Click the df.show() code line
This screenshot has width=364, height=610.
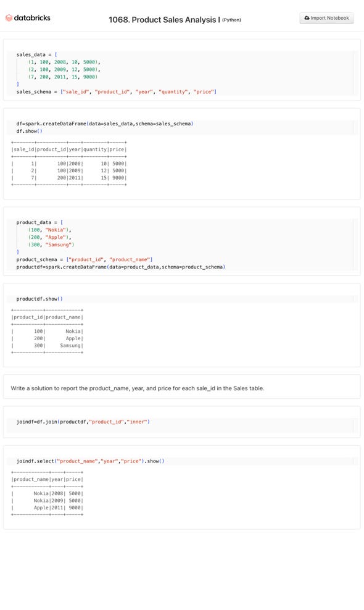pyautogui.click(x=29, y=131)
